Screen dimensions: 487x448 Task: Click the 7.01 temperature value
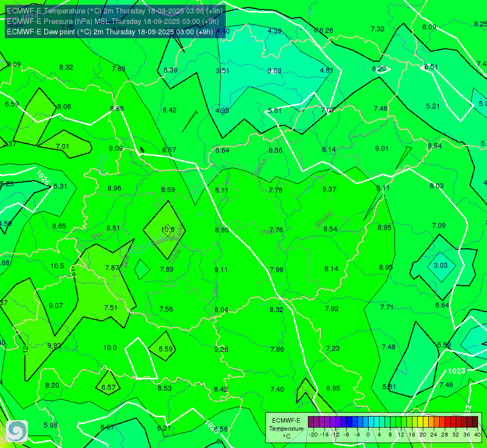(x=62, y=146)
